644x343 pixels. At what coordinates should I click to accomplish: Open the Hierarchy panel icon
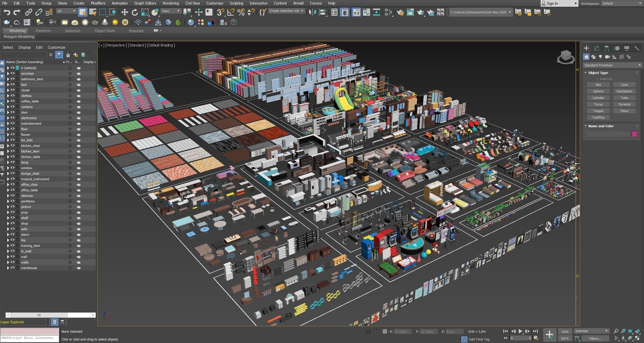[x=606, y=48]
